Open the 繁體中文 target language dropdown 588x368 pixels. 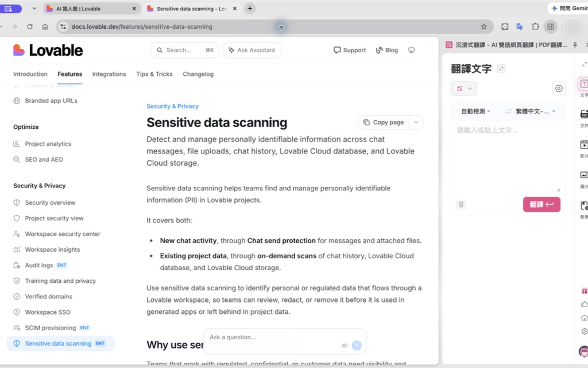[x=535, y=111]
